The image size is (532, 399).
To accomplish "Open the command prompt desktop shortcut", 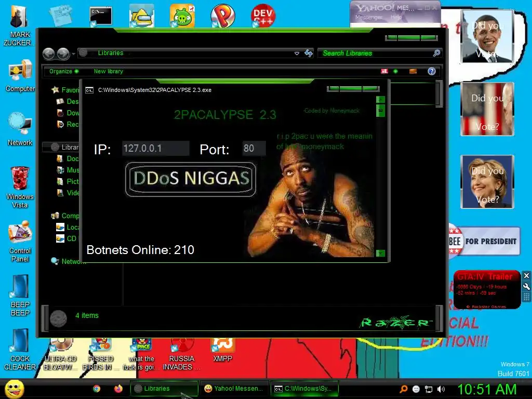I will [x=101, y=16].
